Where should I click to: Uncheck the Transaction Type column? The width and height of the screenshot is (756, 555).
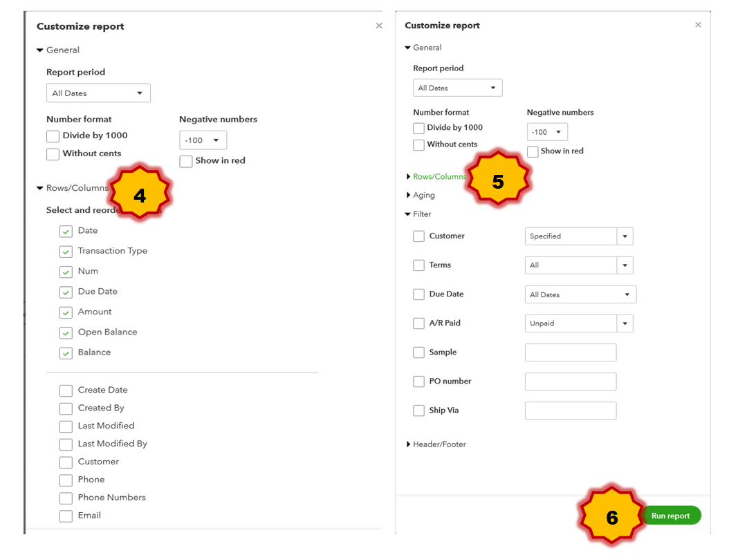coord(66,252)
